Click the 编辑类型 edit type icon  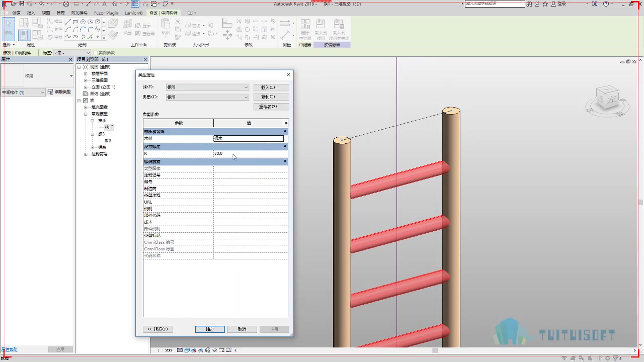[50, 92]
